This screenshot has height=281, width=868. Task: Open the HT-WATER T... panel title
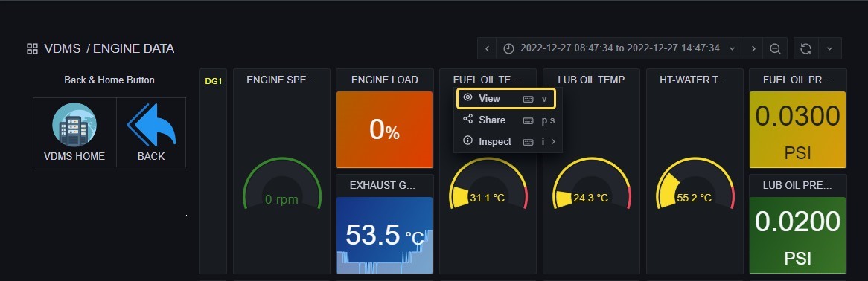694,80
